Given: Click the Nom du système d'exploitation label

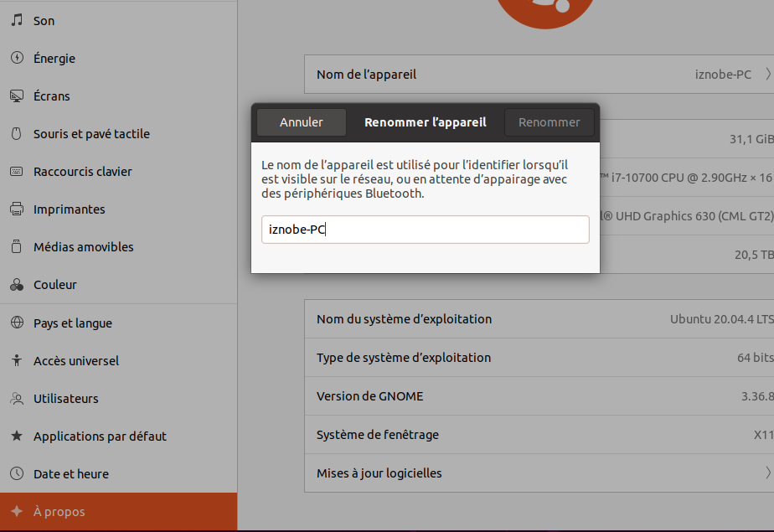Looking at the screenshot, I should [x=404, y=319].
